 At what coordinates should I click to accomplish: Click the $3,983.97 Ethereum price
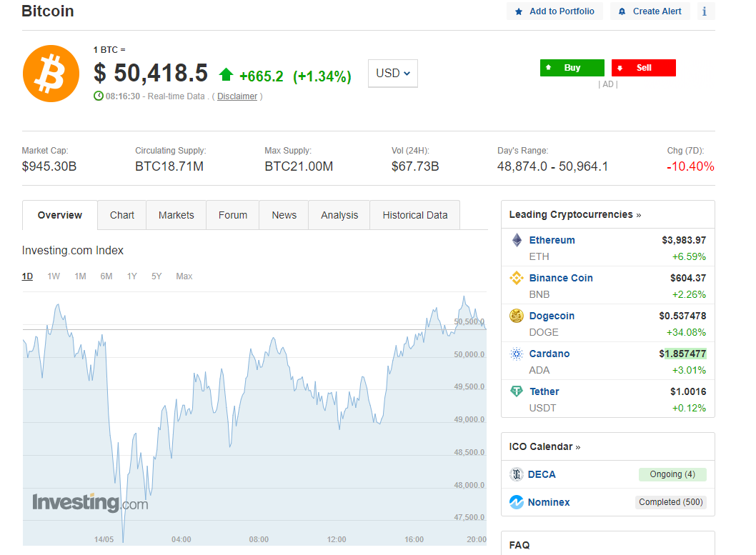pos(684,240)
